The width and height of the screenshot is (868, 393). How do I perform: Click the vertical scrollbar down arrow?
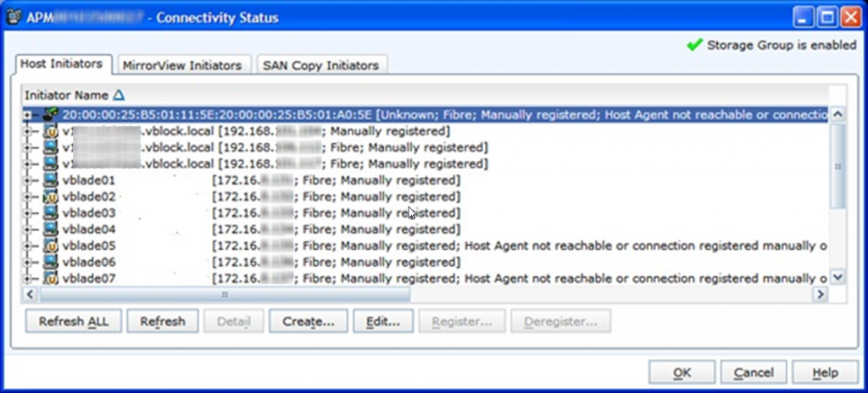point(837,277)
